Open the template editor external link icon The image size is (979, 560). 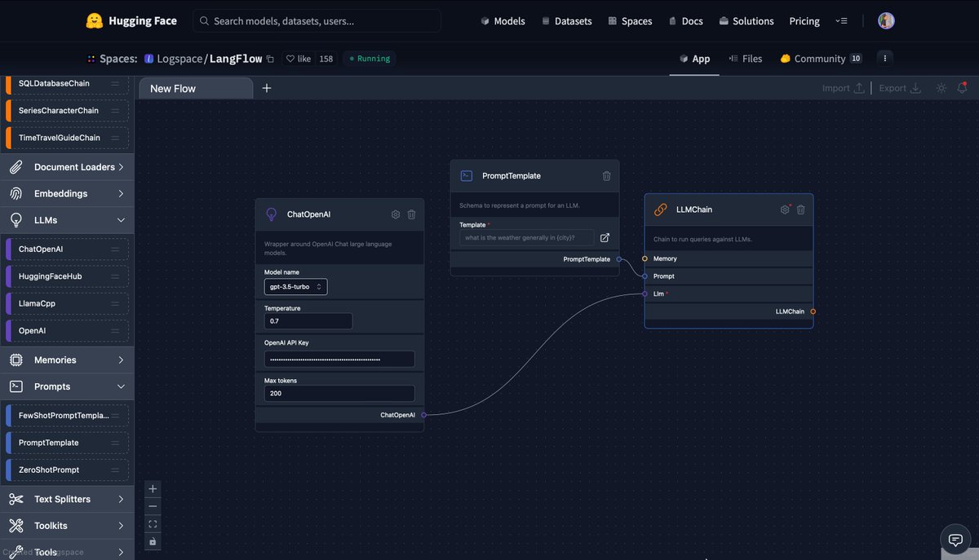point(605,238)
